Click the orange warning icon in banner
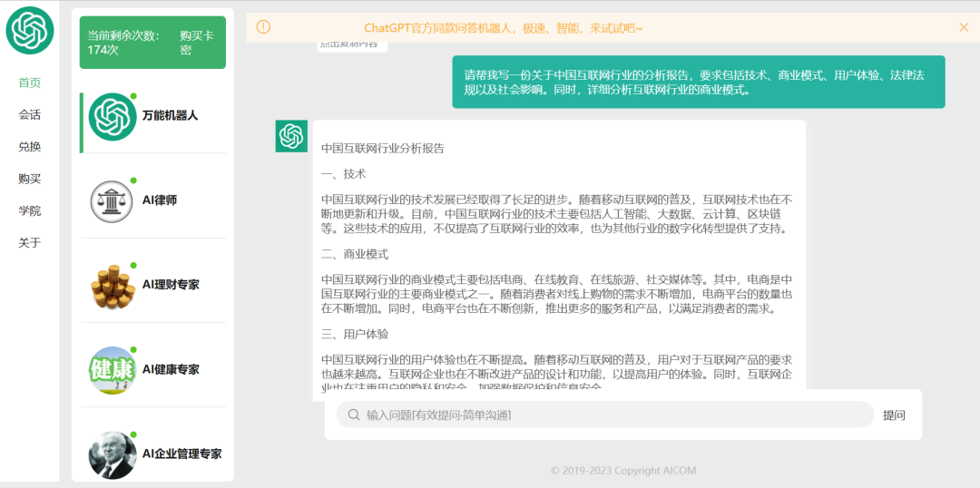Screen dimensions: 980x488 coord(264,27)
